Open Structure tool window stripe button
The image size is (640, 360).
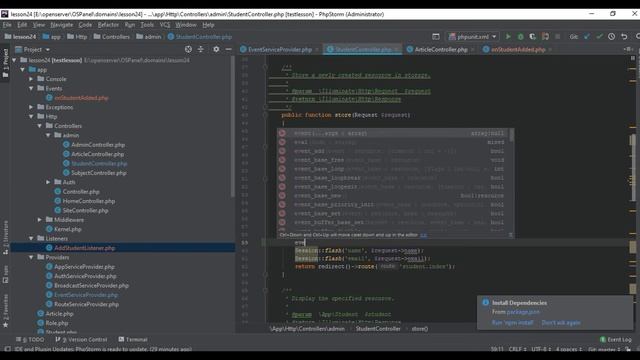click(x=5, y=238)
